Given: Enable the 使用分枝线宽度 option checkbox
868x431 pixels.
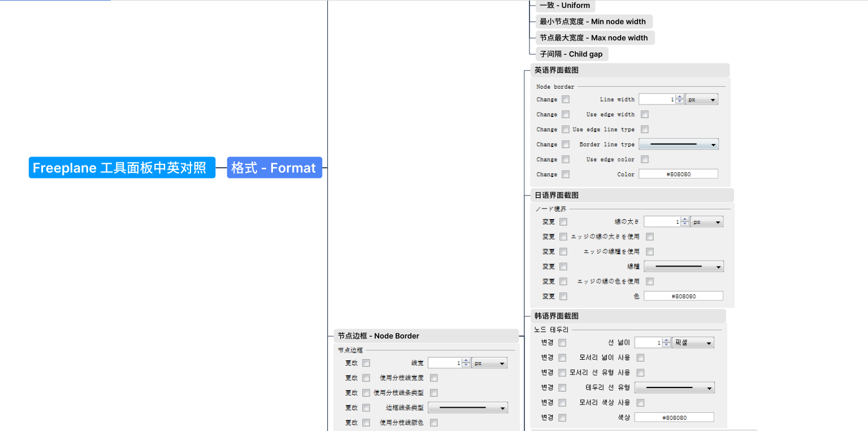Looking at the screenshot, I should click(434, 378).
